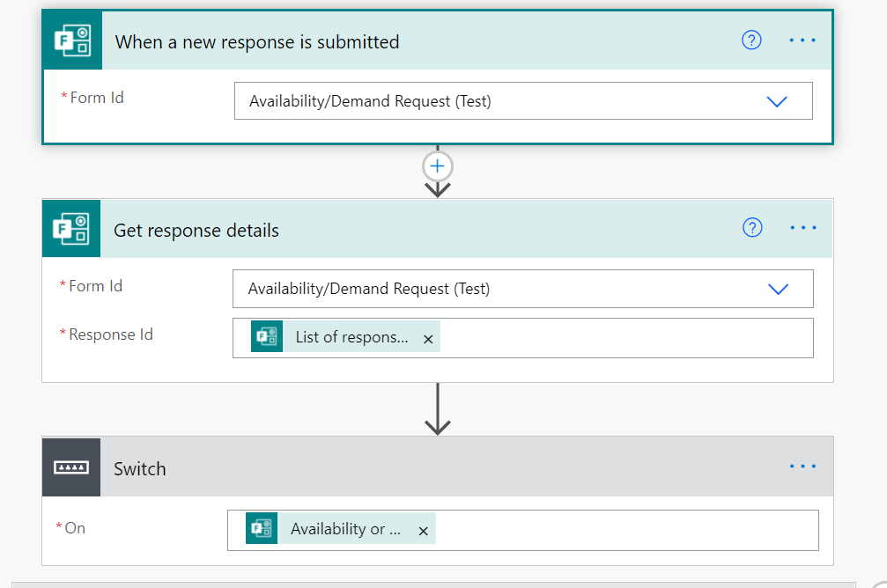The image size is (887, 588).
Task: Remove the Availability token from Switch On
Action: pos(424,530)
